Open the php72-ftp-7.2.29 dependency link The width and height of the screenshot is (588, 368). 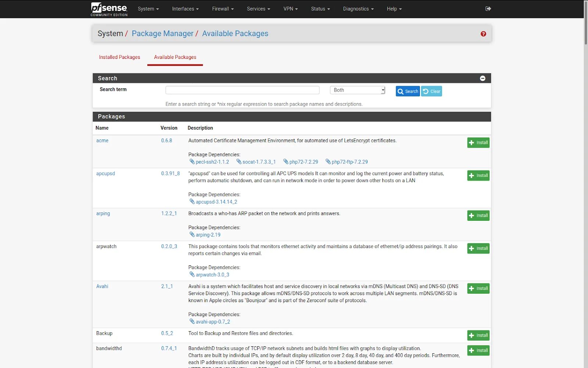click(x=349, y=162)
